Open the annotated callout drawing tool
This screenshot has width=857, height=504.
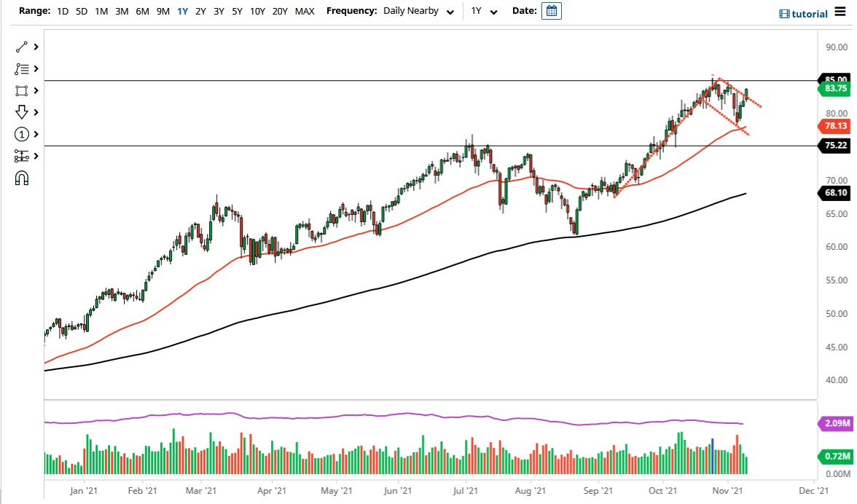(20, 68)
